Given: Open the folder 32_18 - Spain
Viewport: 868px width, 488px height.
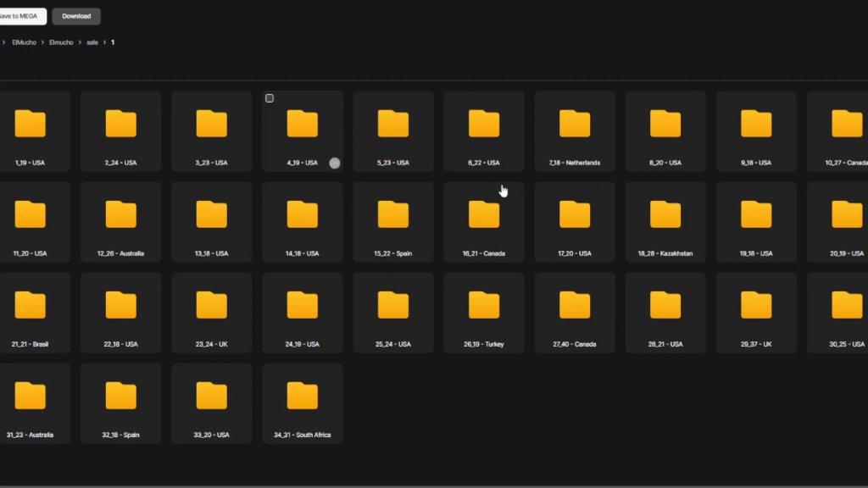Looking at the screenshot, I should (x=120, y=403).
